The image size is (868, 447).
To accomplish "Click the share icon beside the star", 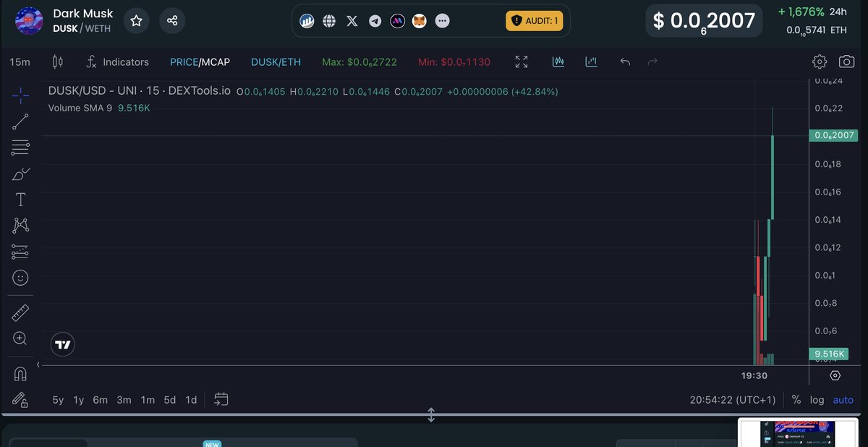I will [172, 20].
